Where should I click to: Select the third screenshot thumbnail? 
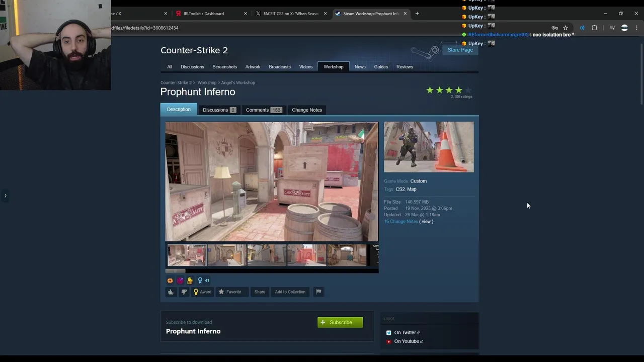click(x=267, y=255)
